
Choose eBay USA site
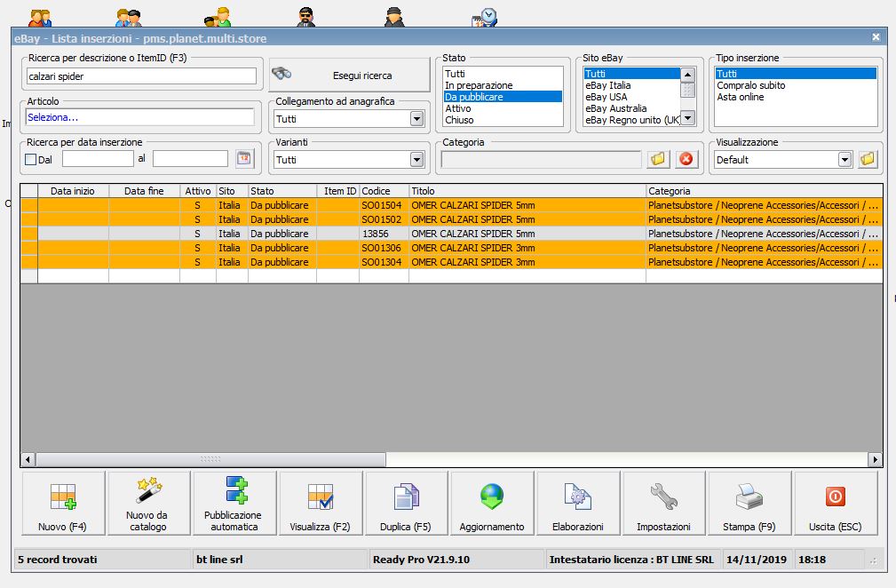[x=632, y=97]
